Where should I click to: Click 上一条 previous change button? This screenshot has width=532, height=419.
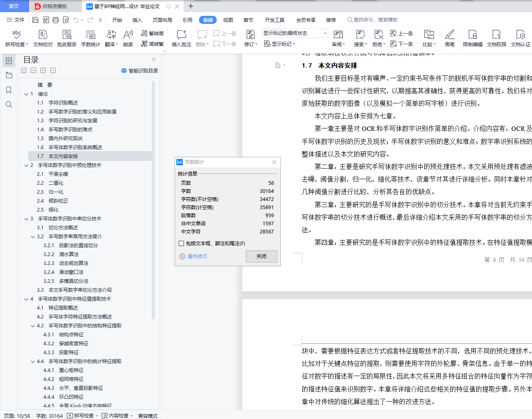(402, 34)
